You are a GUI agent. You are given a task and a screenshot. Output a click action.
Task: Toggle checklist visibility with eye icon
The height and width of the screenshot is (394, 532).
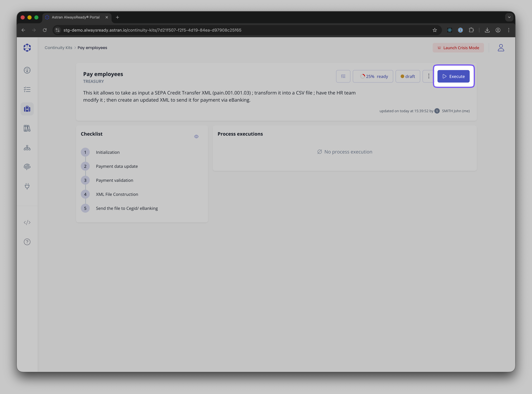196,137
